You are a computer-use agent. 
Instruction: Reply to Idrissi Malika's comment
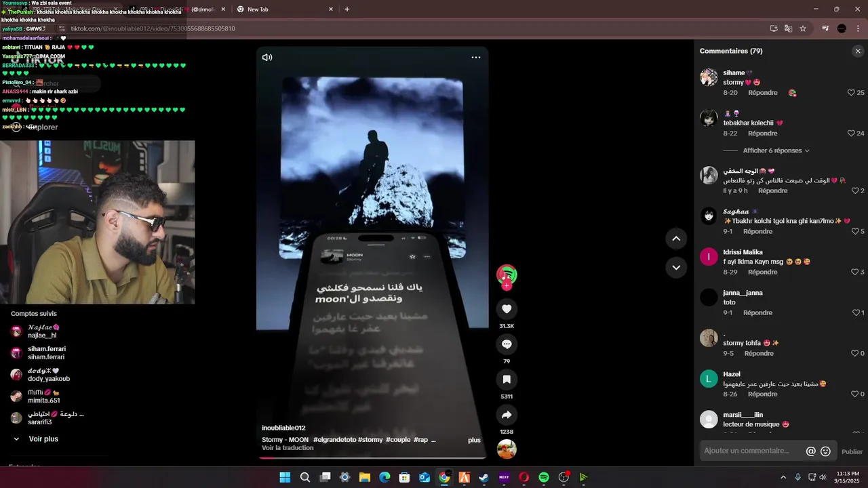763,272
